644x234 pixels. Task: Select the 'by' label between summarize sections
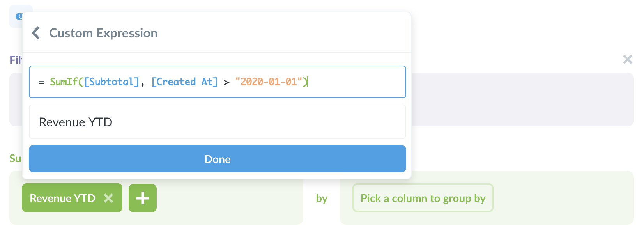click(322, 198)
